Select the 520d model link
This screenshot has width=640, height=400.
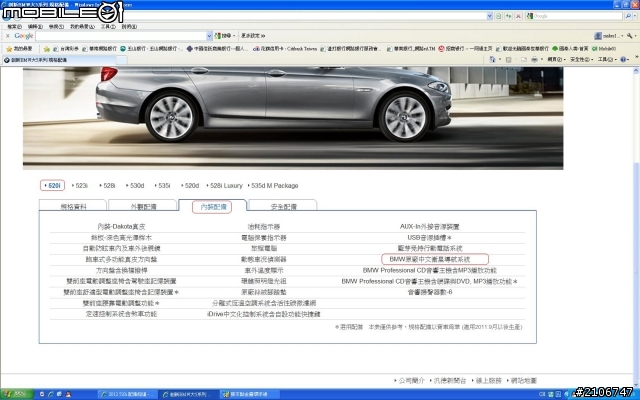click(190, 185)
